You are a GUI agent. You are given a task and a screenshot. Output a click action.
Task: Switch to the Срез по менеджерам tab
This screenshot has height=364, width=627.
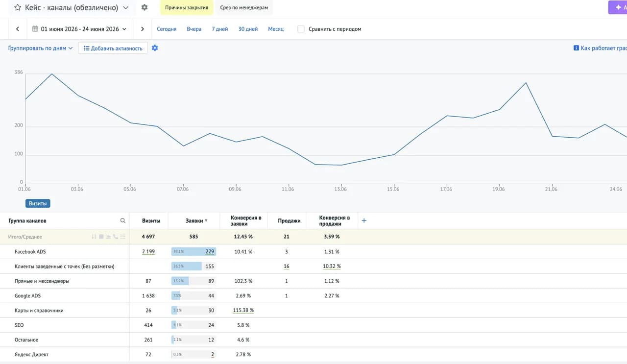tap(244, 8)
